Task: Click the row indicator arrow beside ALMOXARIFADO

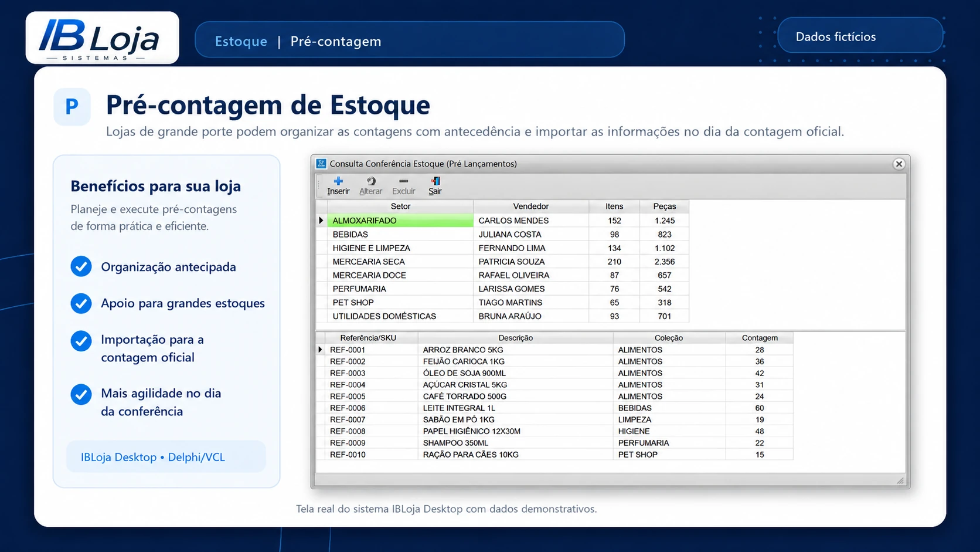Action: [x=321, y=221]
